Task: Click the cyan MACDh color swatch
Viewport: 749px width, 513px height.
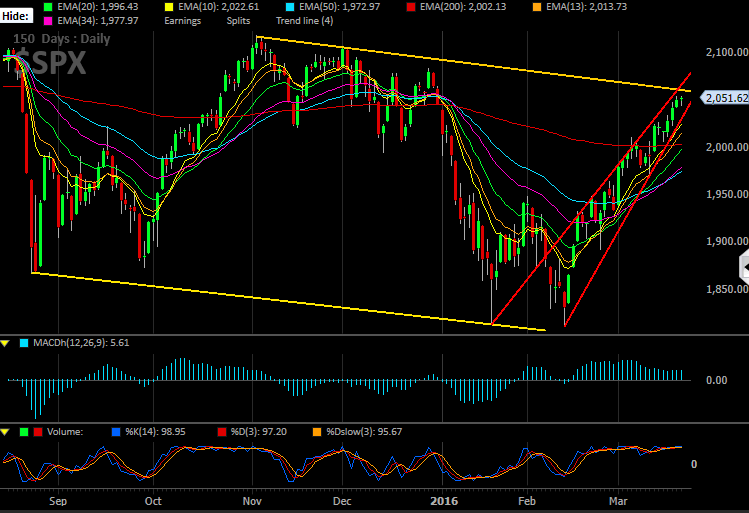Action: point(24,343)
